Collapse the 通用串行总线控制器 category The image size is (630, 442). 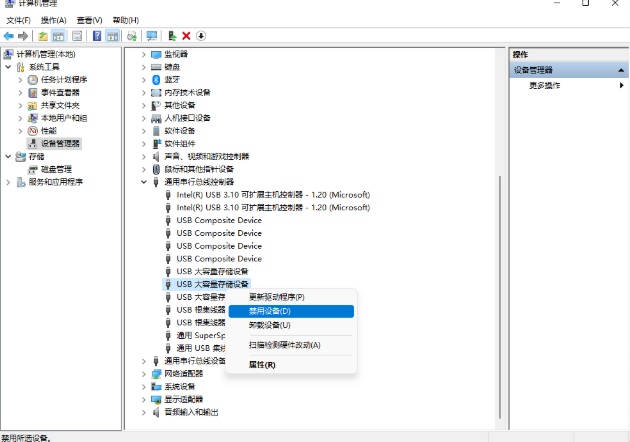[144, 182]
